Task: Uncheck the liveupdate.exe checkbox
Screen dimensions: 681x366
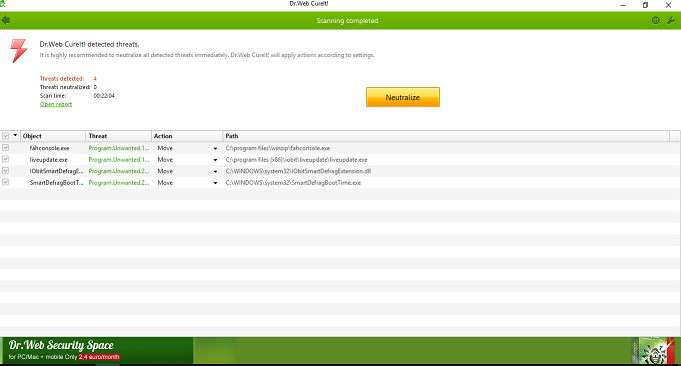Action: click(x=5, y=159)
